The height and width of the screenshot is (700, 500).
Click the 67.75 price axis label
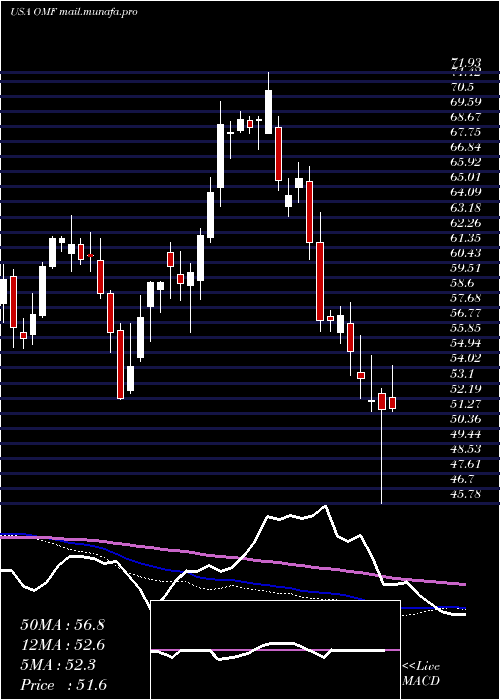tap(467, 132)
